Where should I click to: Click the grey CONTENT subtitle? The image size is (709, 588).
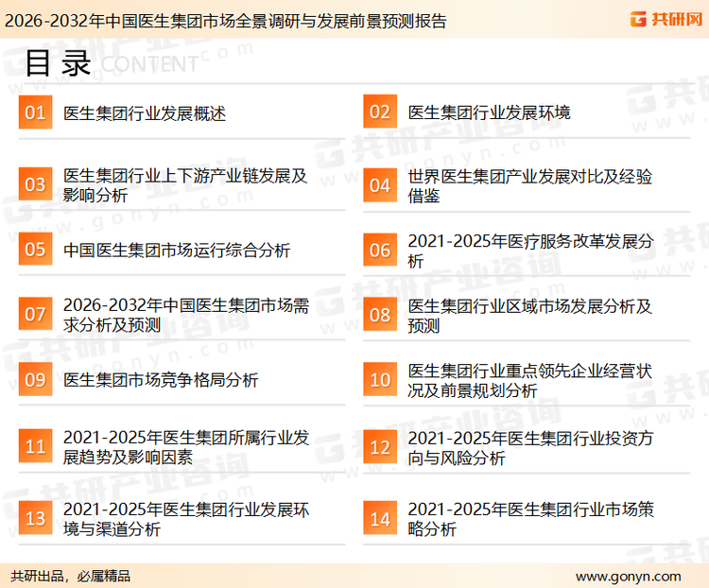pos(149,64)
